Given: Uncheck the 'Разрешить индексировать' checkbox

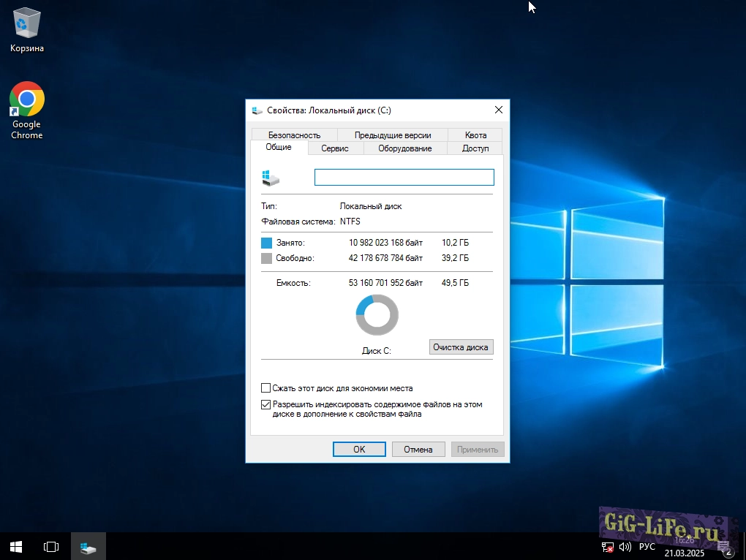Looking at the screenshot, I should [266, 404].
